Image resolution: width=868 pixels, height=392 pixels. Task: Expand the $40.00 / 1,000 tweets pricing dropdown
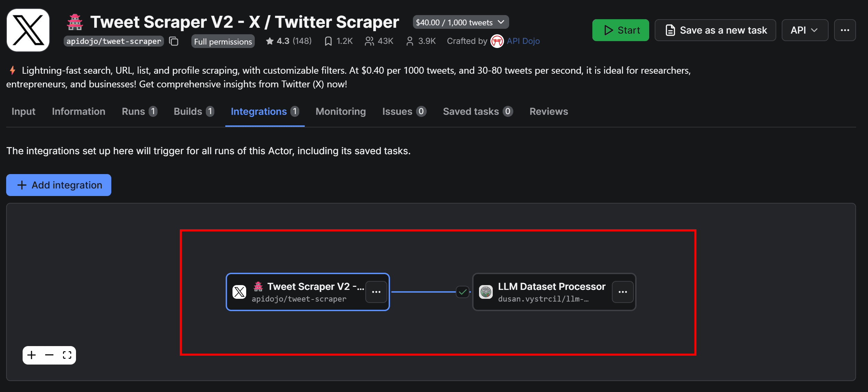point(461,22)
